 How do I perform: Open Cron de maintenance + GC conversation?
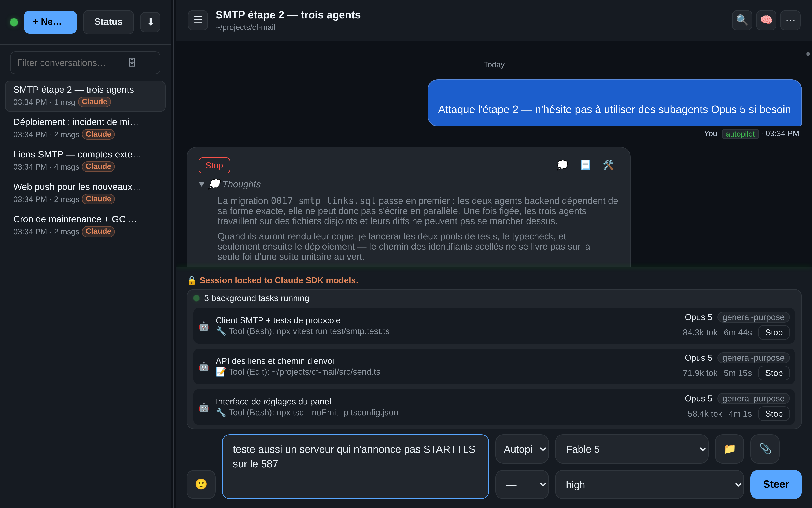coord(85,225)
